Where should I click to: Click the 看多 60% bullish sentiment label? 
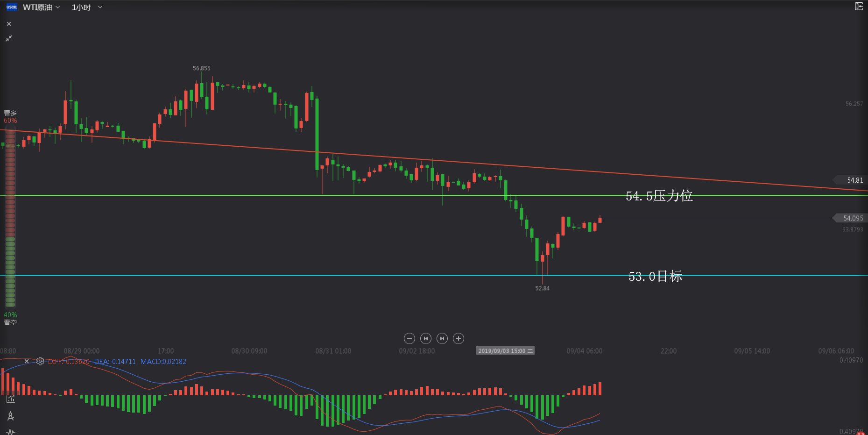click(x=10, y=117)
